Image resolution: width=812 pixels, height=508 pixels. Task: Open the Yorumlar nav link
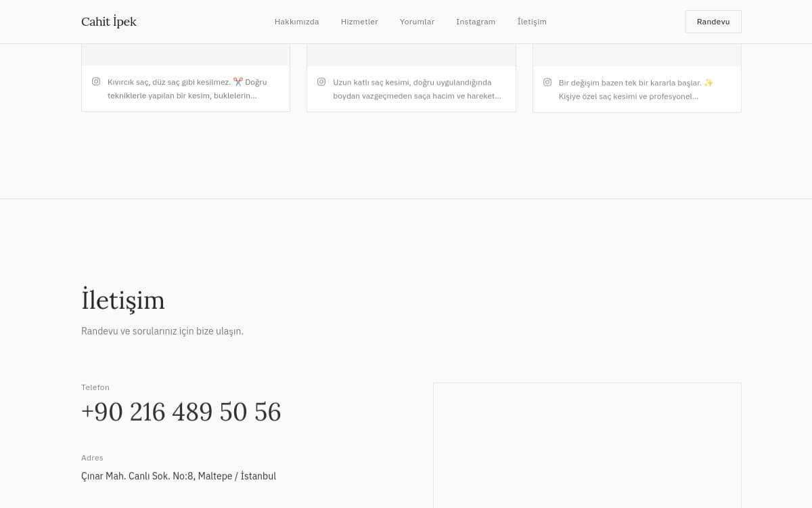coord(417,22)
